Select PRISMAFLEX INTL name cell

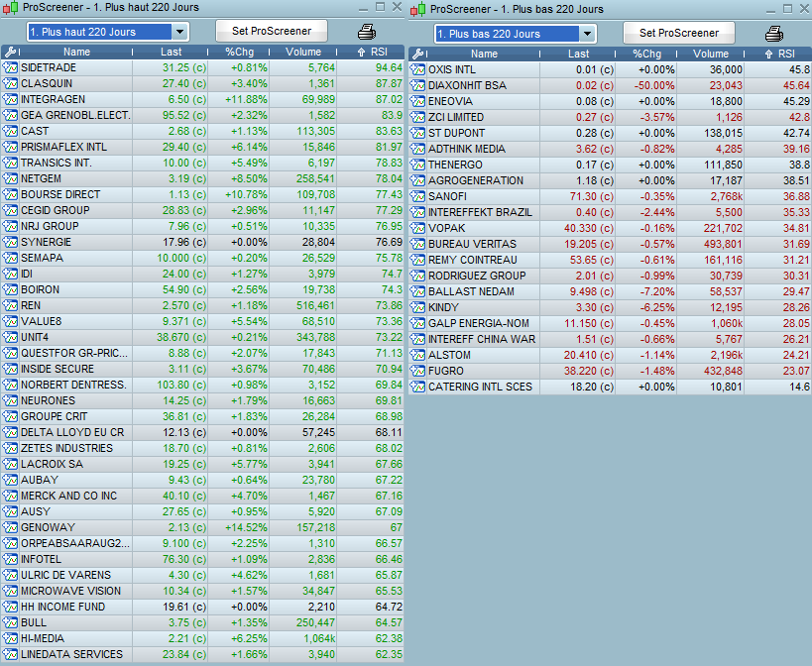(x=75, y=147)
